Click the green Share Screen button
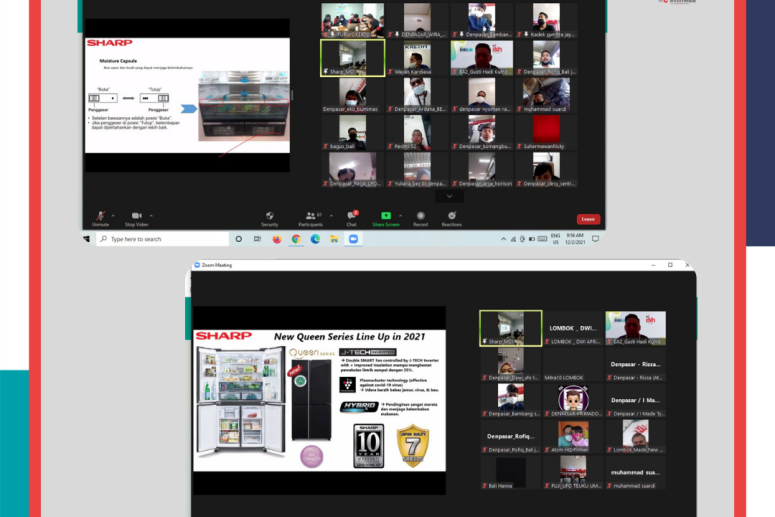 (x=386, y=218)
